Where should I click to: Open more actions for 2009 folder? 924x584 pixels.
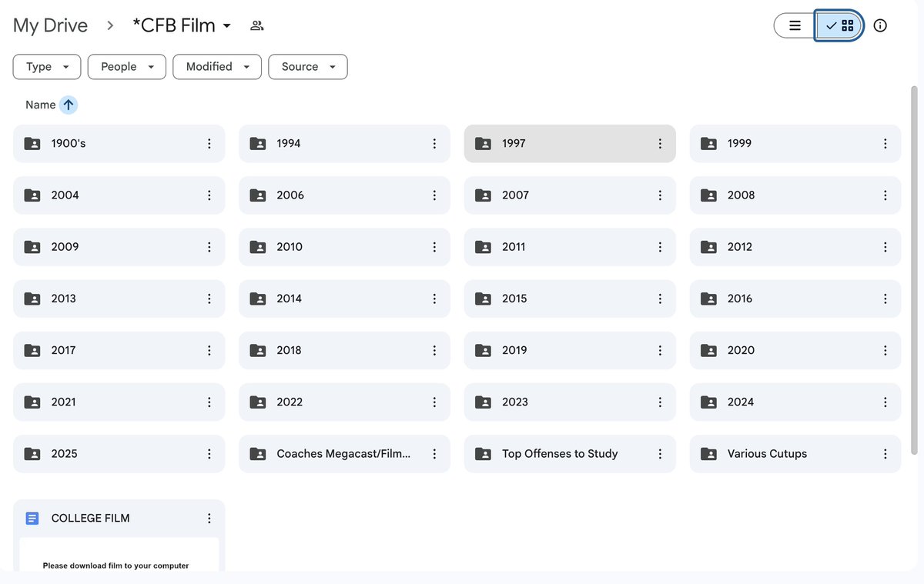point(209,247)
